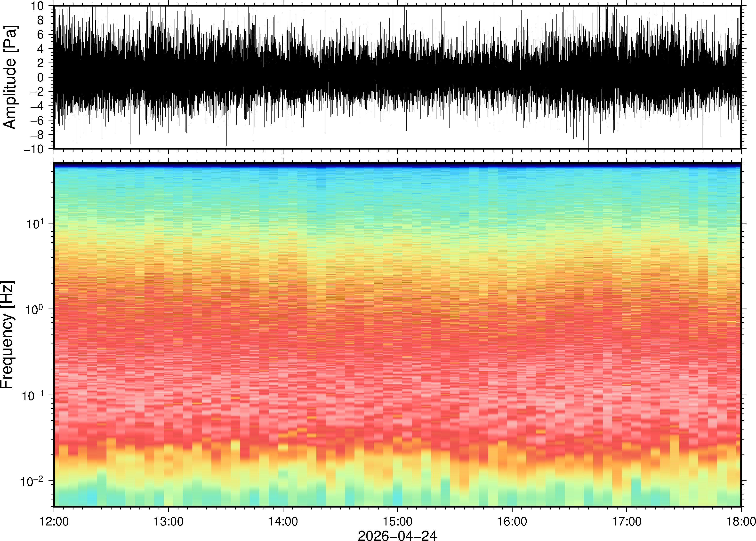
Task: Click the 12:00 time axis label
Action: (54, 521)
